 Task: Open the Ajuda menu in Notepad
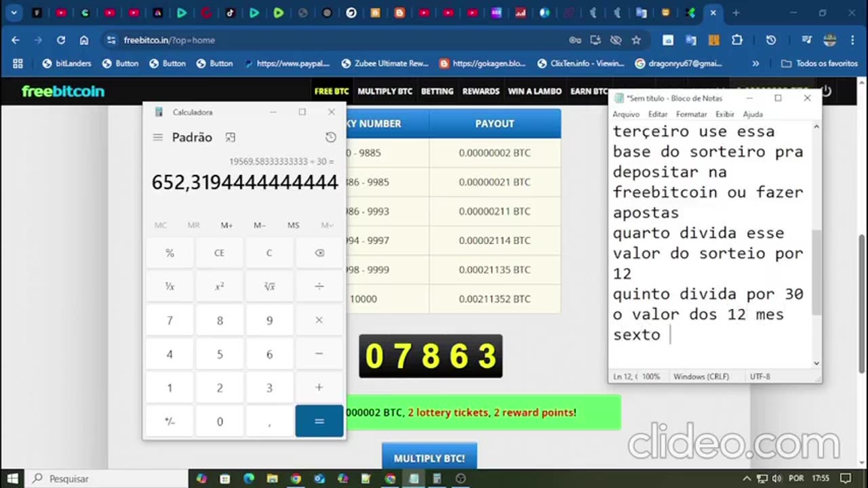coord(753,115)
